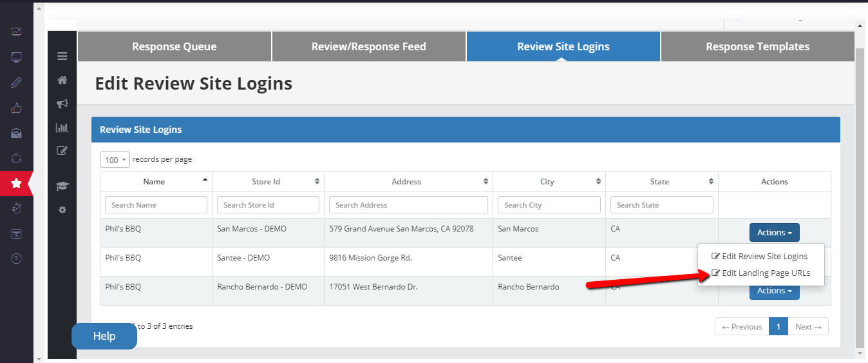Click the graduation cap icon
The width and height of the screenshot is (868, 363).
click(x=62, y=186)
